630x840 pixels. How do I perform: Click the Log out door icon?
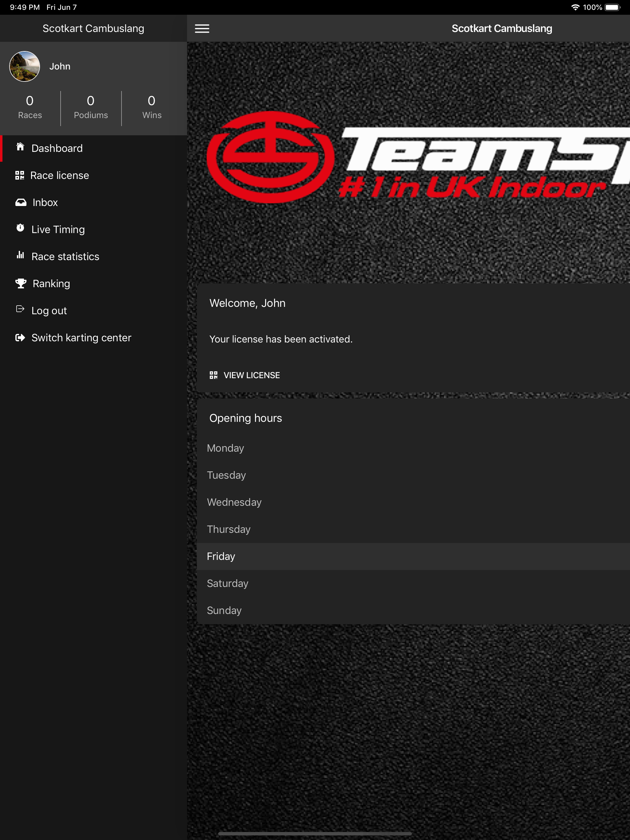[20, 309]
